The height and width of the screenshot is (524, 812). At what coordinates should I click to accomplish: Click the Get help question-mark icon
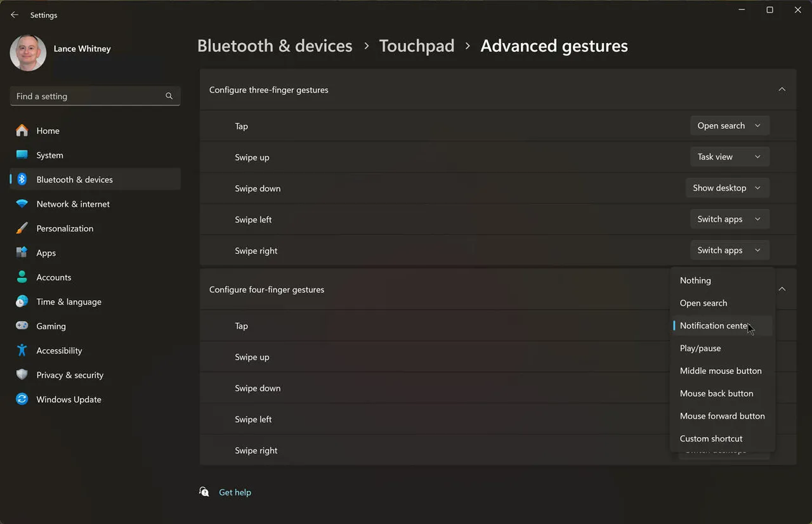coord(204,492)
